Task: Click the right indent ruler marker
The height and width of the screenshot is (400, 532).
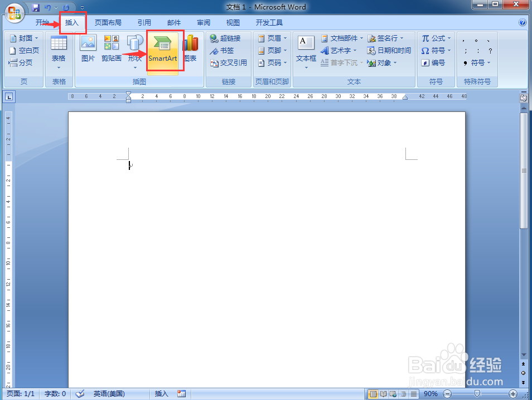Action: pos(405,97)
